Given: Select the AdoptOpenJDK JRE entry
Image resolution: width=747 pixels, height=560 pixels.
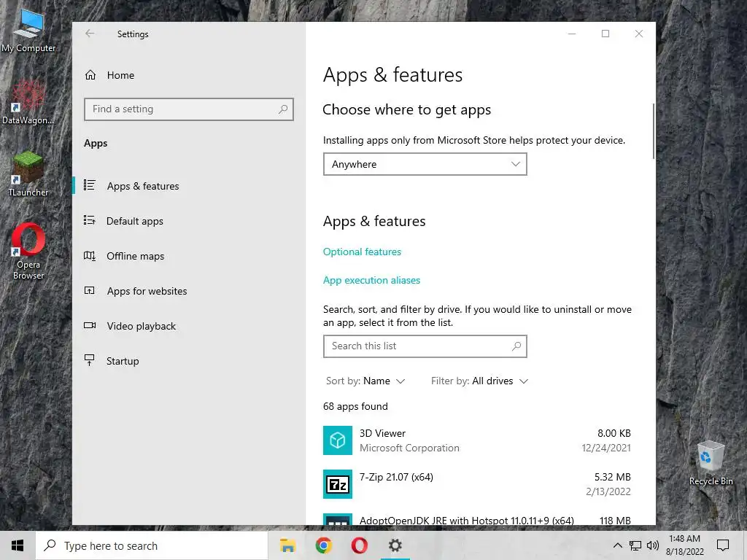Looking at the screenshot, I should click(x=477, y=518).
